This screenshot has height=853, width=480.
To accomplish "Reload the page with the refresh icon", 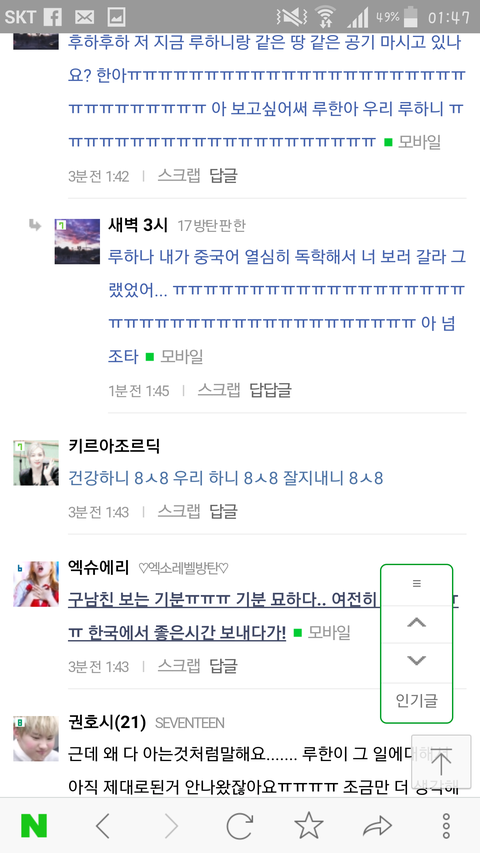I will tap(239, 826).
